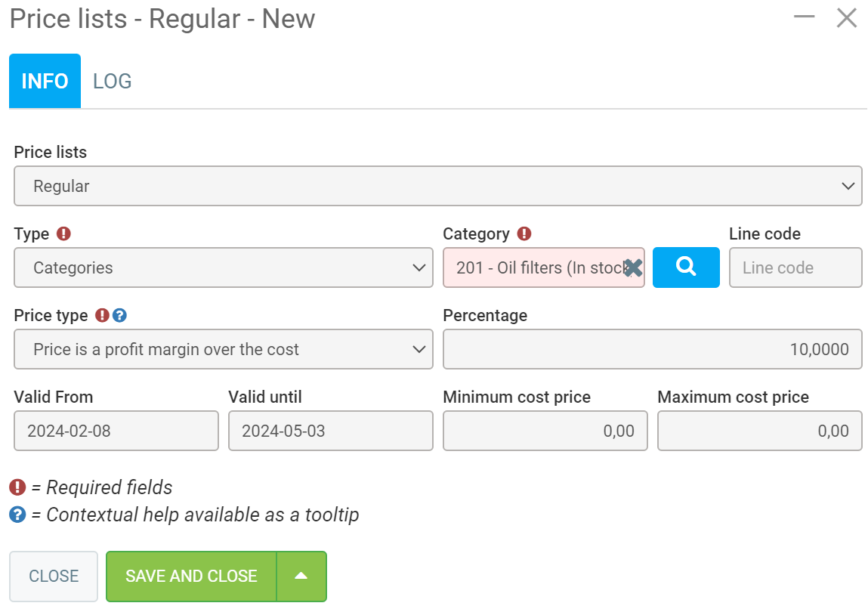The width and height of the screenshot is (868, 606).
Task: Click the Price type help tooltip icon
Action: pyautogui.click(x=119, y=316)
